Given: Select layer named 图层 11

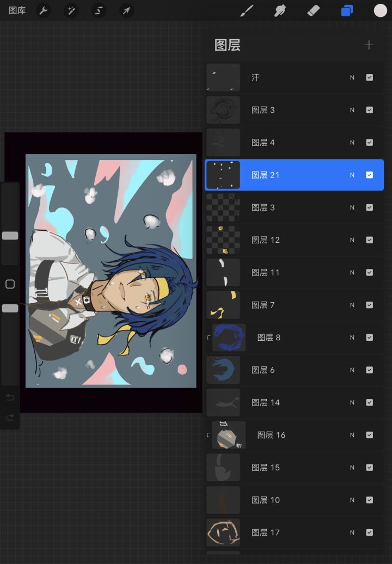Looking at the screenshot, I should coord(294,272).
